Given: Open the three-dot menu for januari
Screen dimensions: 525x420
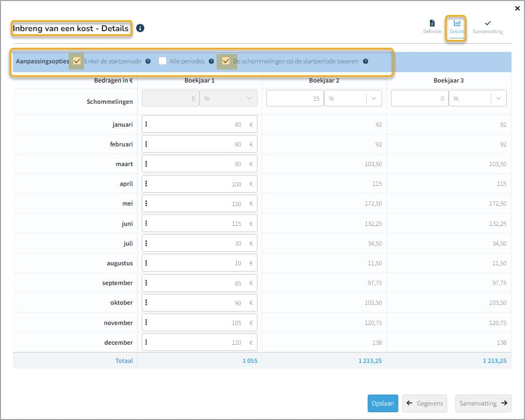Looking at the screenshot, I should click(x=146, y=124).
